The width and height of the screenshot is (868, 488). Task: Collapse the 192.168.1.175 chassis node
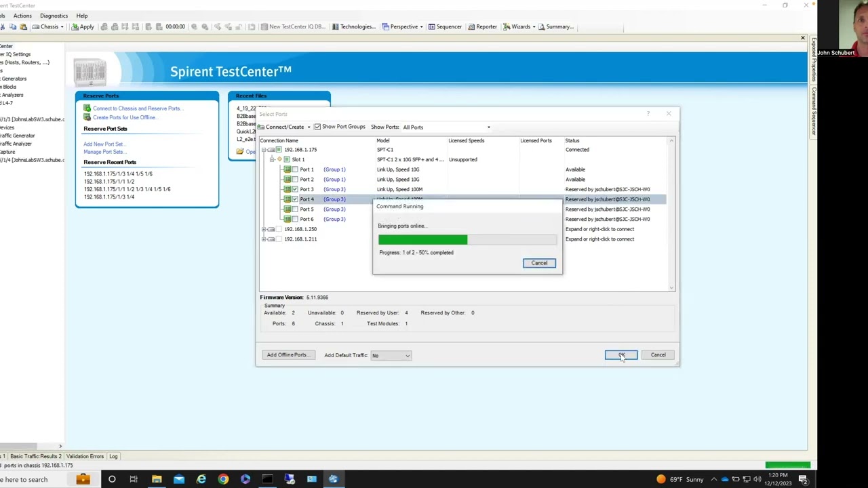click(x=264, y=150)
